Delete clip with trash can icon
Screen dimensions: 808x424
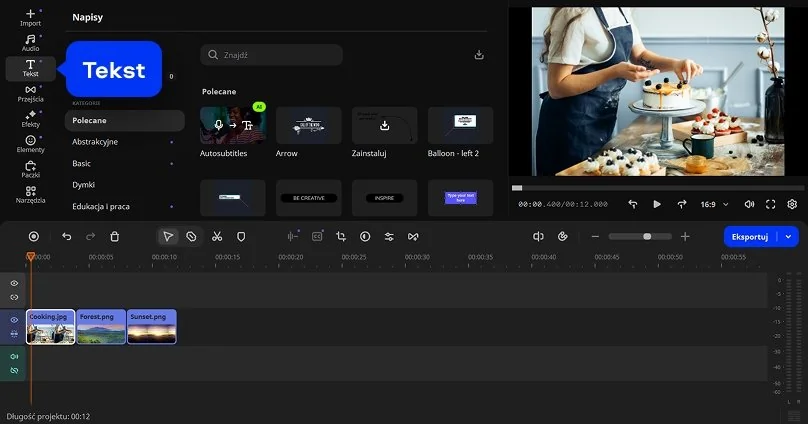tap(115, 236)
